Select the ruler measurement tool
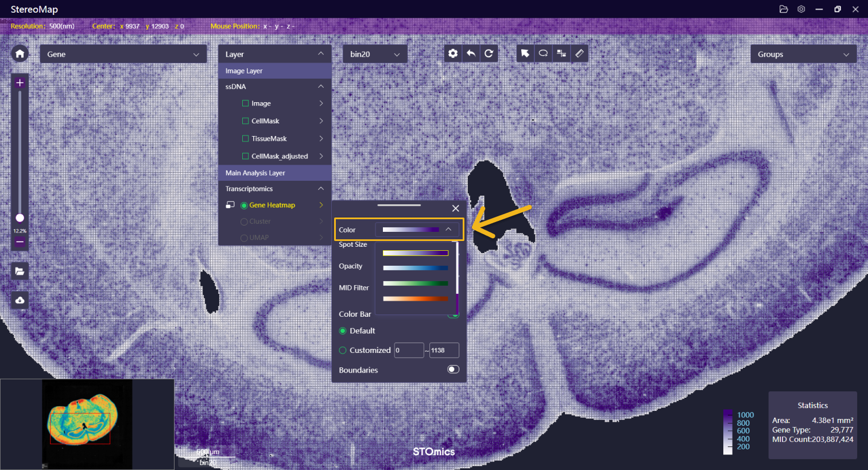The image size is (868, 470). [x=579, y=53]
